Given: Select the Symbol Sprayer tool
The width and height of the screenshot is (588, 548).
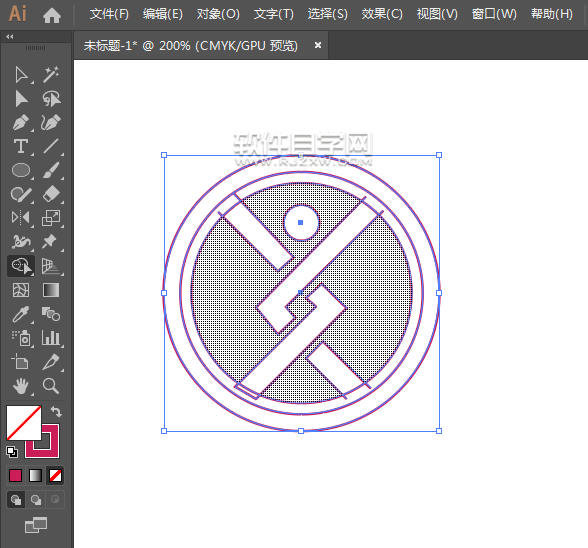Looking at the screenshot, I should coord(21,338).
